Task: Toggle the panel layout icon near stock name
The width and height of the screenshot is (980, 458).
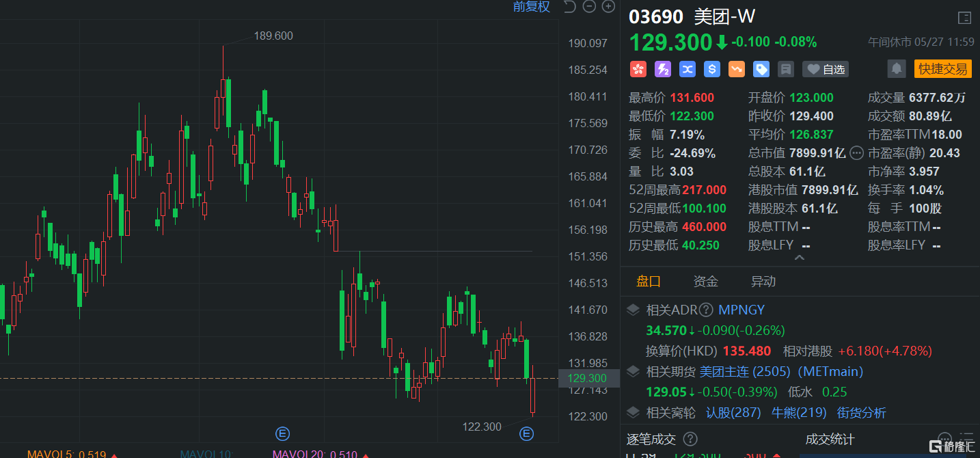Action: pyautogui.click(x=964, y=18)
